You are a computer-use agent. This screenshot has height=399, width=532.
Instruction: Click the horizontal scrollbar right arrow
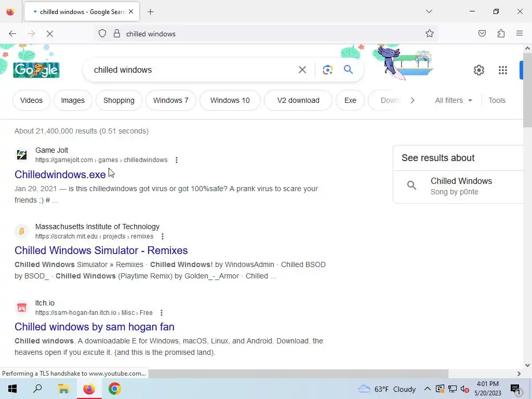519,374
